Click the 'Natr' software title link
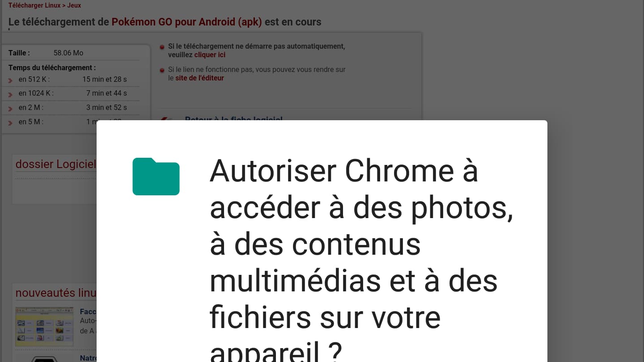Viewport: 644px width, 362px height. (x=88, y=358)
